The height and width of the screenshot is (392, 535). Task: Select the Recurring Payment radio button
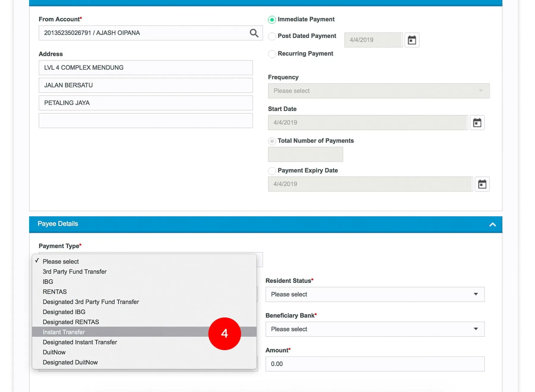272,54
